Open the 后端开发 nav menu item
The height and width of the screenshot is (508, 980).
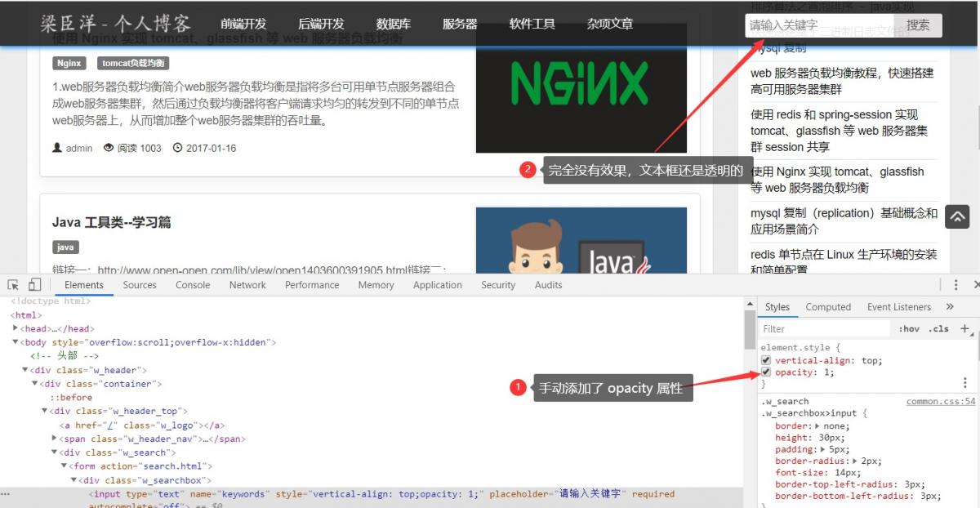(321, 24)
